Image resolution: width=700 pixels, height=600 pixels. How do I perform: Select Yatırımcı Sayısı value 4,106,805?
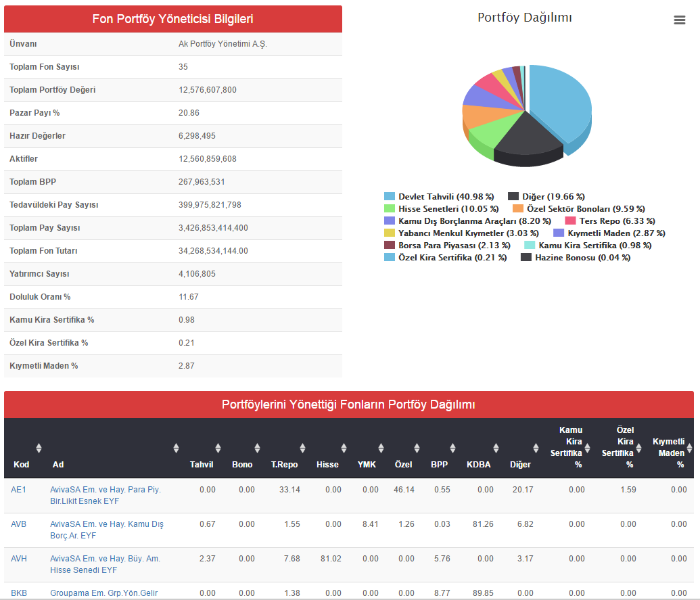197,274
